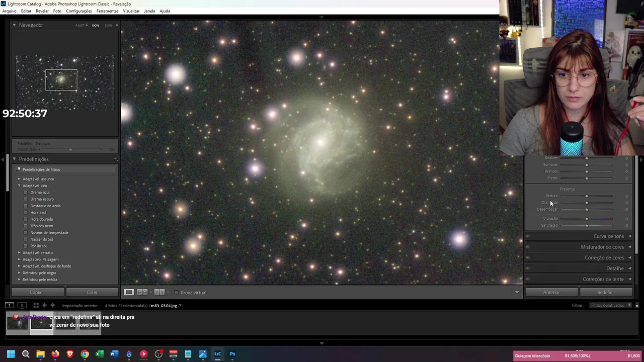The height and width of the screenshot is (362, 644).
Task: Select the Loupe view icon
Action: tap(129, 292)
